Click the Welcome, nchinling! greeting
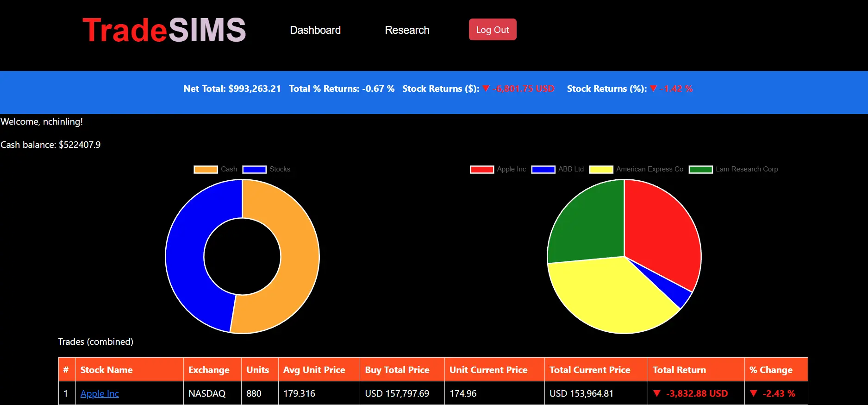868x405 pixels. click(42, 121)
